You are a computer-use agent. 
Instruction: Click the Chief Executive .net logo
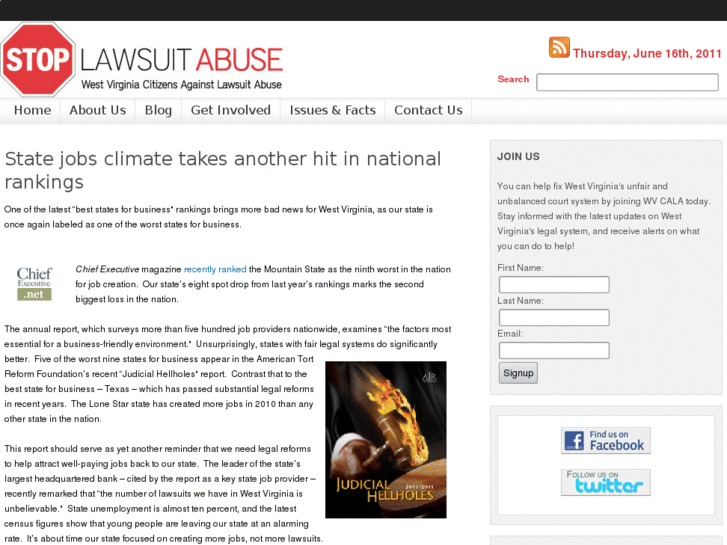(34, 284)
